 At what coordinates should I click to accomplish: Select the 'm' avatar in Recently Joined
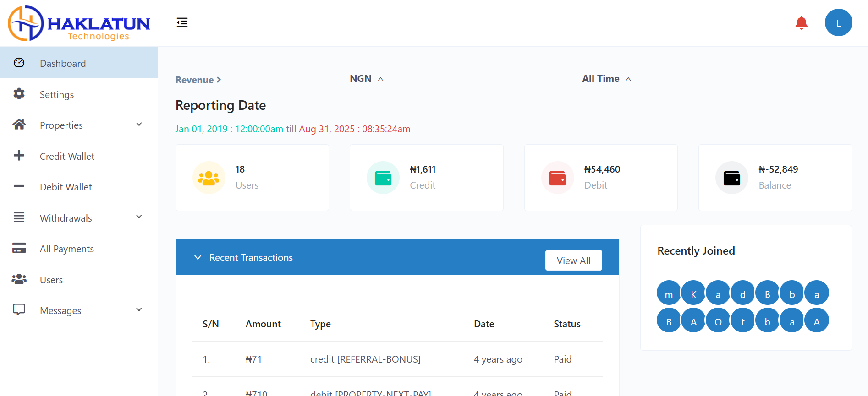(669, 293)
